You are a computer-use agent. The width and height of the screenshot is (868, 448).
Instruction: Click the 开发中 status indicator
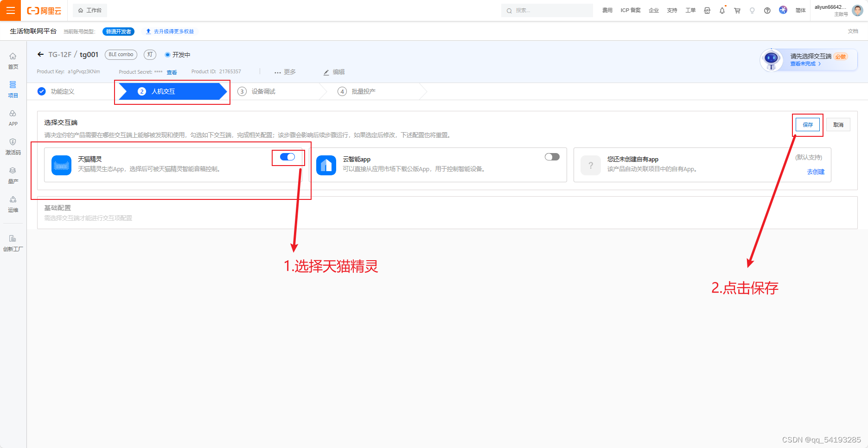(x=178, y=55)
